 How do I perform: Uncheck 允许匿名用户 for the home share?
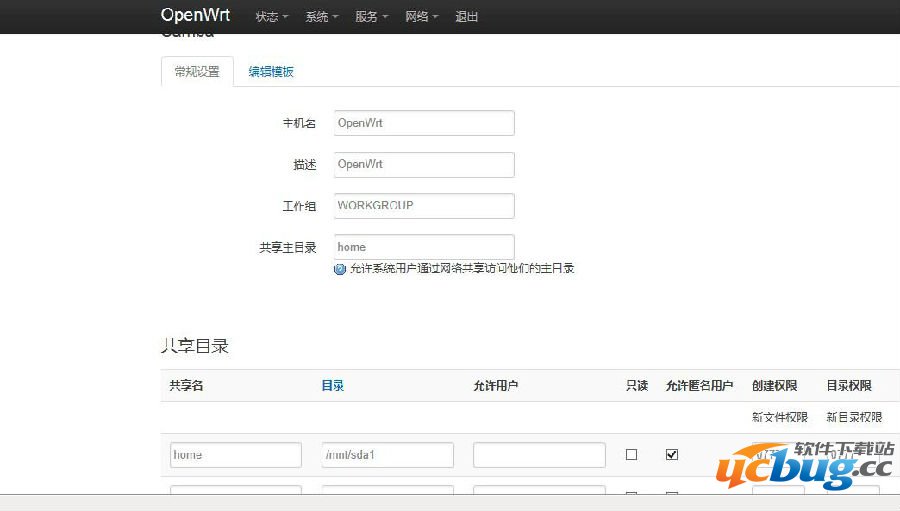tap(672, 454)
